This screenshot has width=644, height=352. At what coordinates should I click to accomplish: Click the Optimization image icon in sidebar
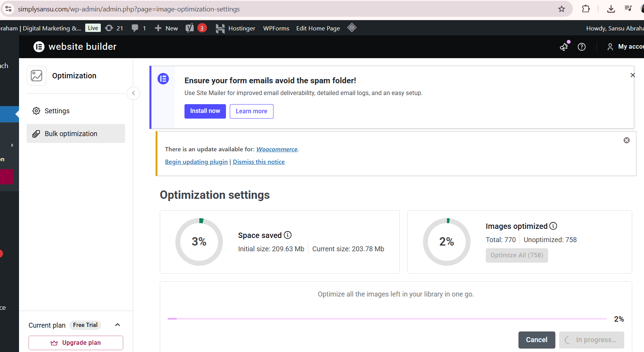click(37, 76)
